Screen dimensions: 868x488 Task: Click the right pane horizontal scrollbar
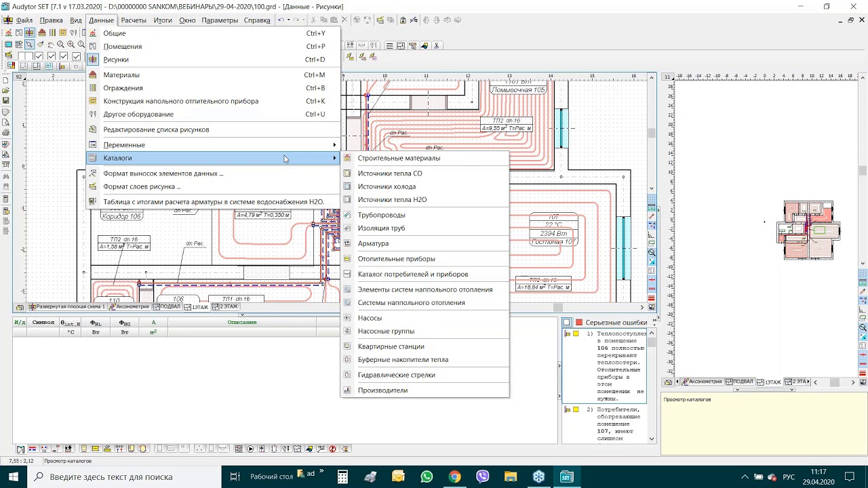[834, 382]
